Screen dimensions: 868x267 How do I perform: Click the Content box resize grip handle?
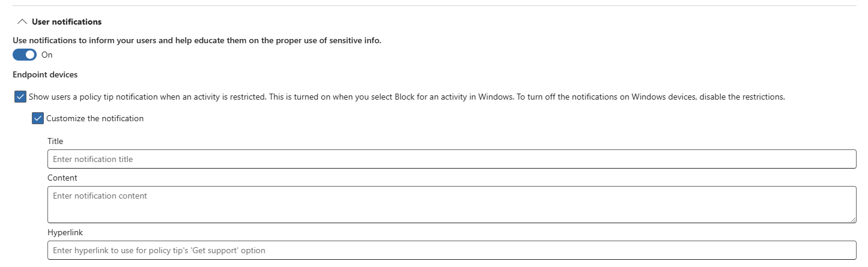pyautogui.click(x=852, y=220)
